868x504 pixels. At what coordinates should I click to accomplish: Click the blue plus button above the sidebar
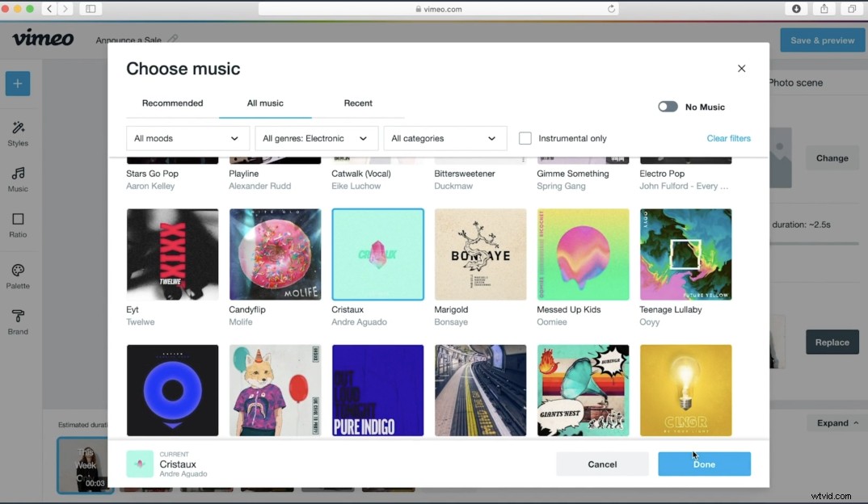tap(18, 83)
